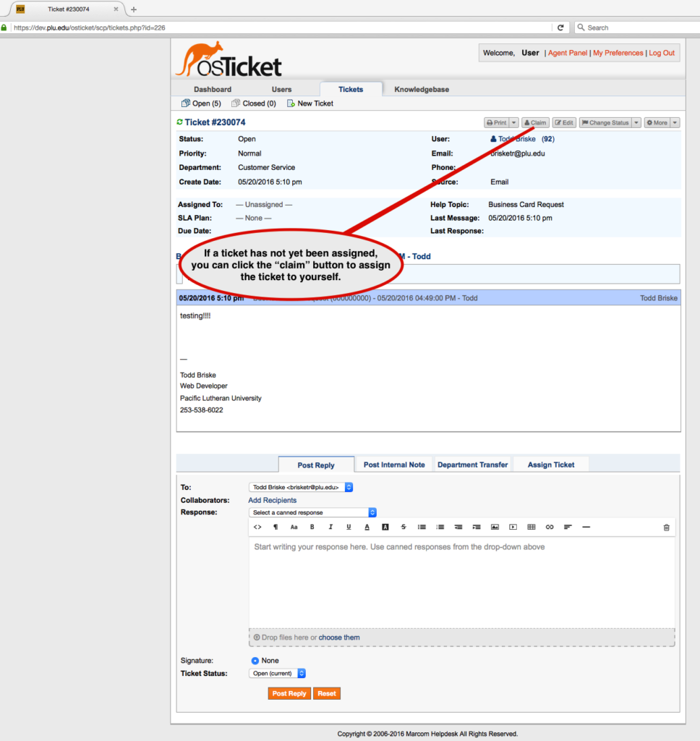View Closed (0) tickets
This screenshot has height=741, width=700.
click(x=254, y=103)
